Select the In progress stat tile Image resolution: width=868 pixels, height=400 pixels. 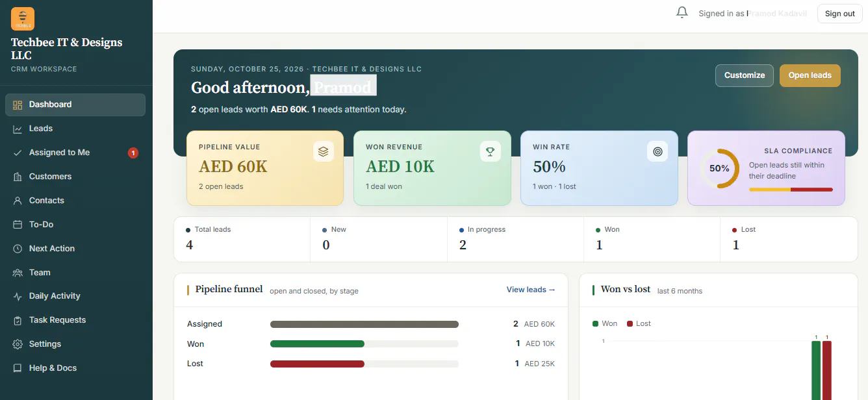(516, 239)
